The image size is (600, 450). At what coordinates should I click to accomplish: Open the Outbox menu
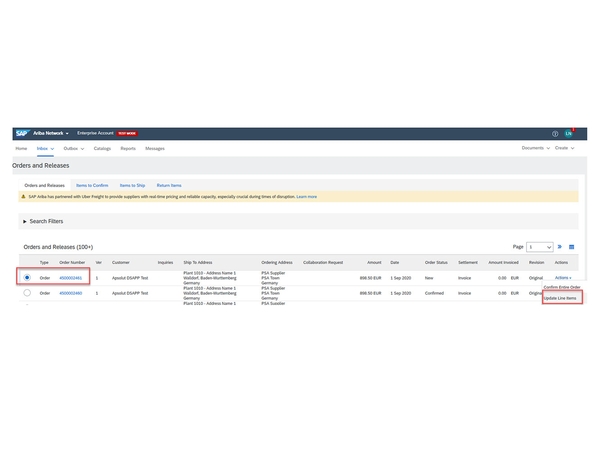pyautogui.click(x=74, y=148)
